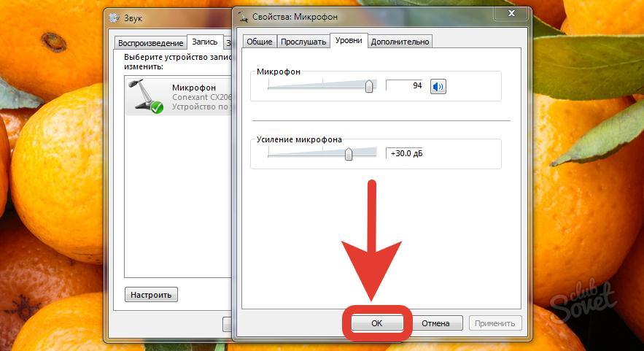Viewport: 644px width, 351px height.
Task: Switch to the Воспроизведение tab
Action: coord(150,43)
